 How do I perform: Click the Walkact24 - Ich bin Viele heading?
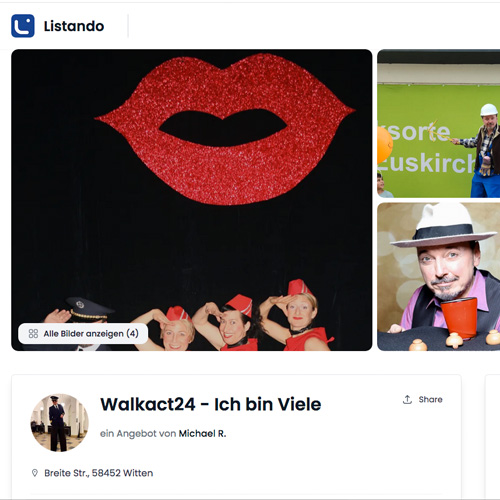[x=211, y=404]
